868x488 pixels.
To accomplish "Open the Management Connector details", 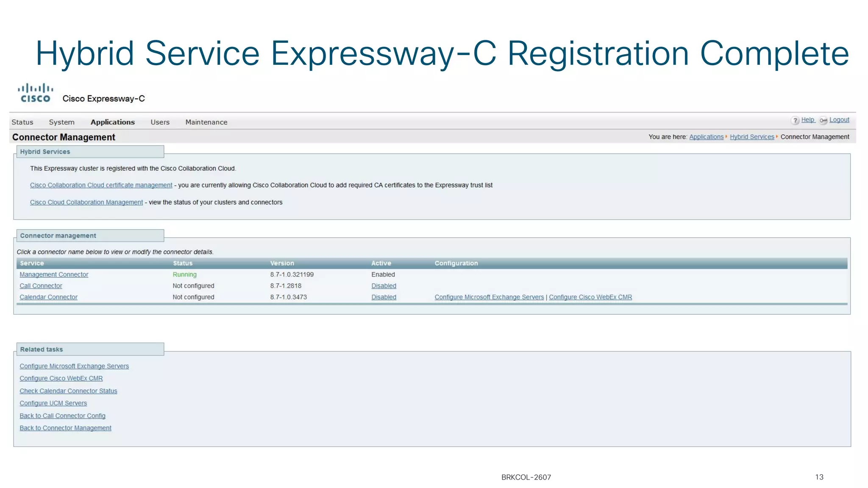I will pos(54,274).
